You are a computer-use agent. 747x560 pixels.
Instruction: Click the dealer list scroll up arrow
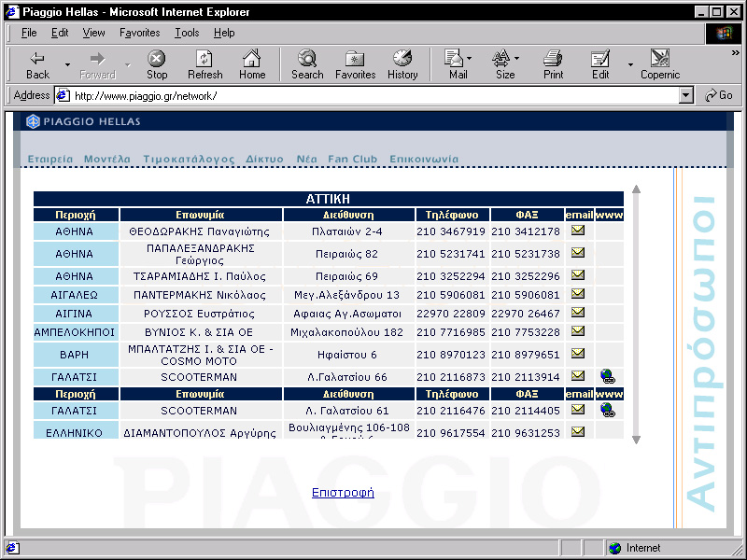tap(636, 189)
